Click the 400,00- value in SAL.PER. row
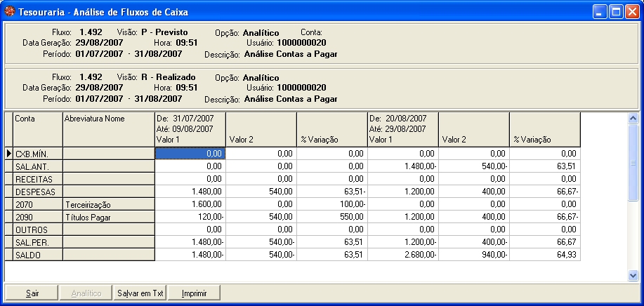Viewport: 644px width, 306px height. coord(474,243)
